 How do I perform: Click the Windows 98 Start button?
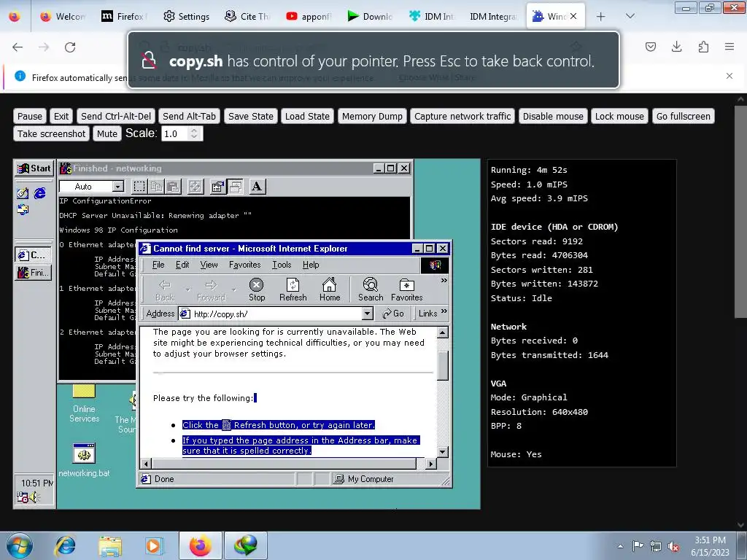(x=34, y=168)
